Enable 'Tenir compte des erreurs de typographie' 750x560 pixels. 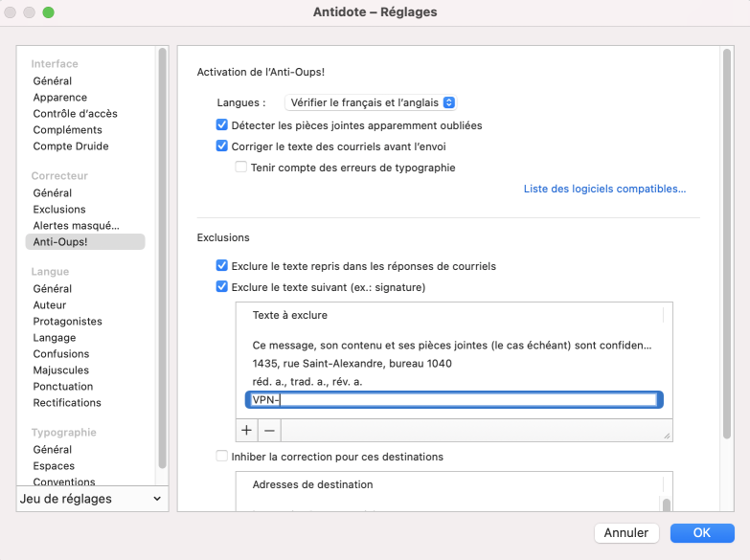point(241,168)
